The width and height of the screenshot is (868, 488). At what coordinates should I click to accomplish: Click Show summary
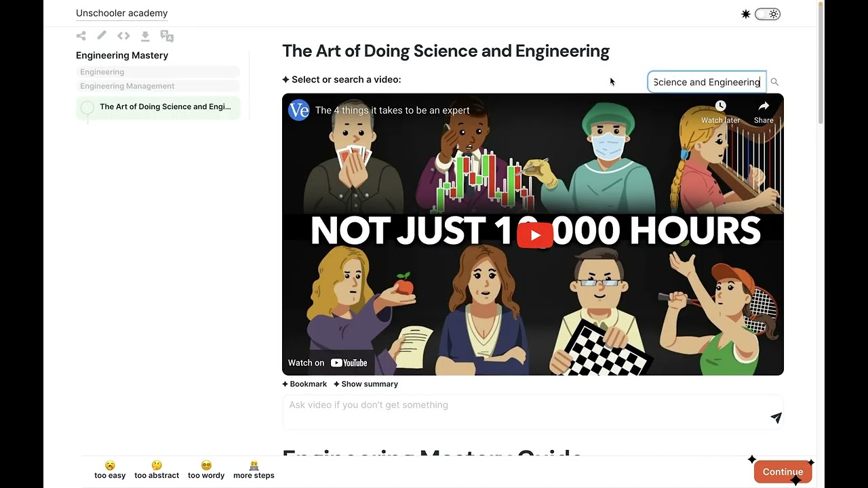click(366, 384)
